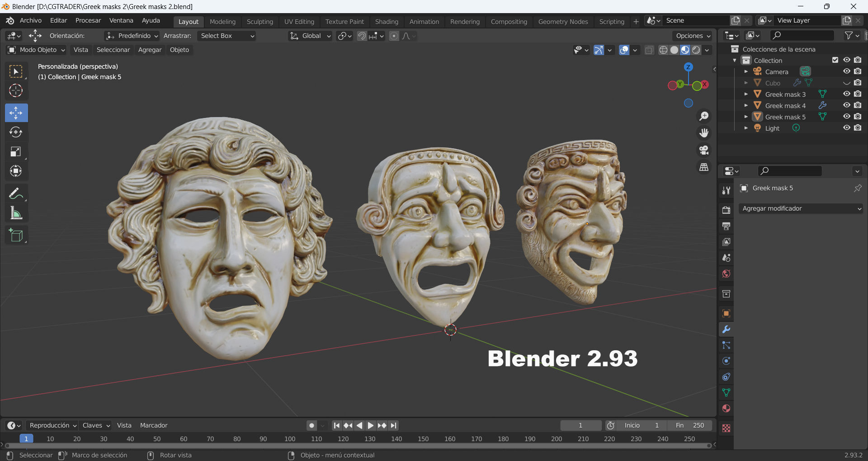Open the Physics properties tab
The width and height of the screenshot is (868, 461).
[x=726, y=361]
